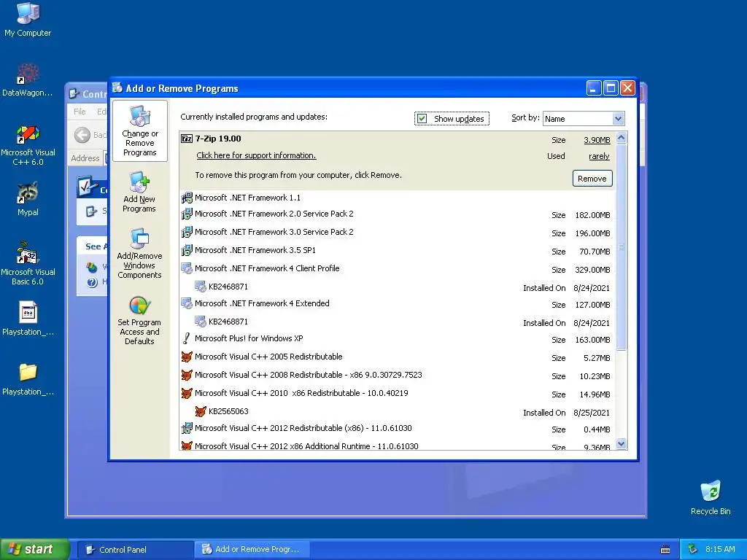Screen dimensions: 747x560
Task: Click the .NET Framework 3.0 Service Pack 2 icon
Action: (187, 232)
